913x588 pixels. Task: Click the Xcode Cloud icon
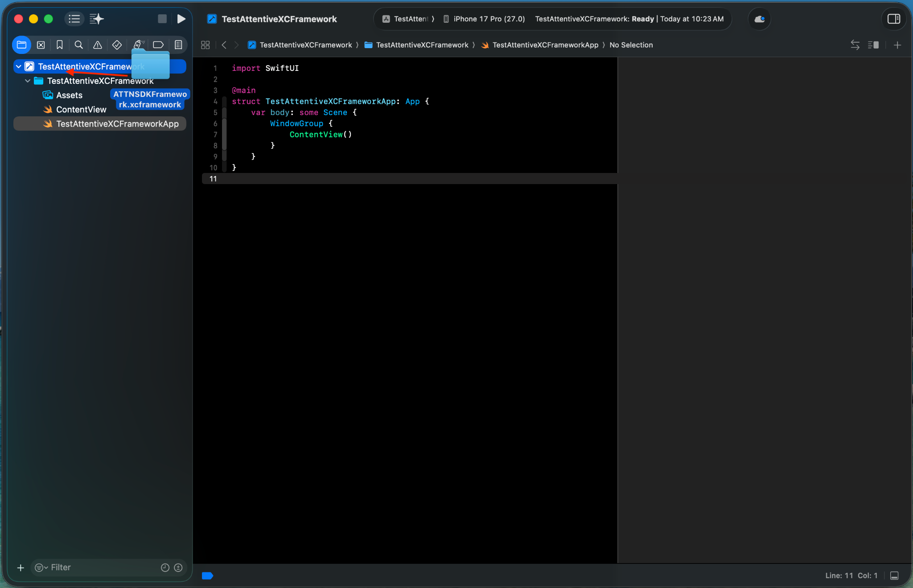pyautogui.click(x=759, y=19)
